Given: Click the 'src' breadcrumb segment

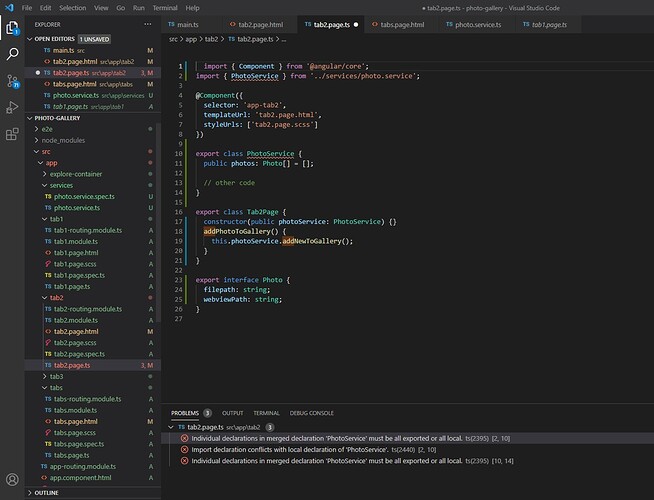Looking at the screenshot, I should click(173, 39).
